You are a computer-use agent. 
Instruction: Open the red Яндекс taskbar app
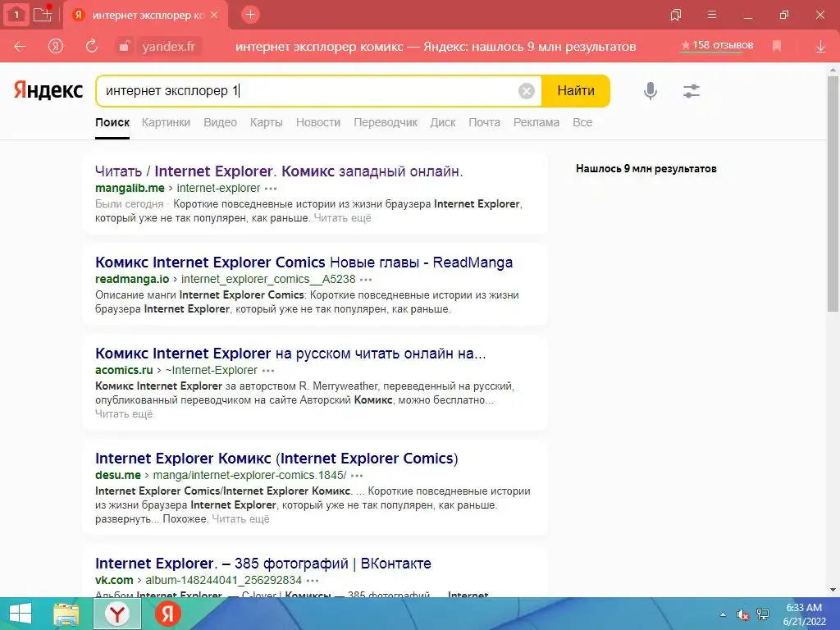pos(168,614)
